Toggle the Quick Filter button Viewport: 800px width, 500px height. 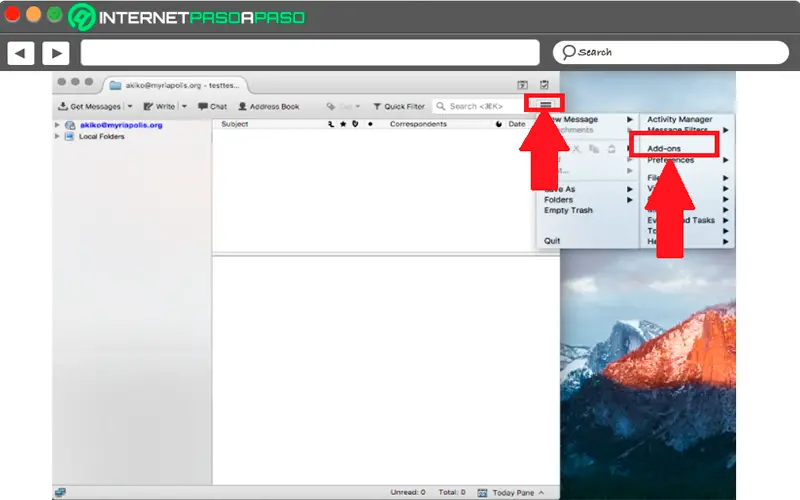tap(399, 106)
